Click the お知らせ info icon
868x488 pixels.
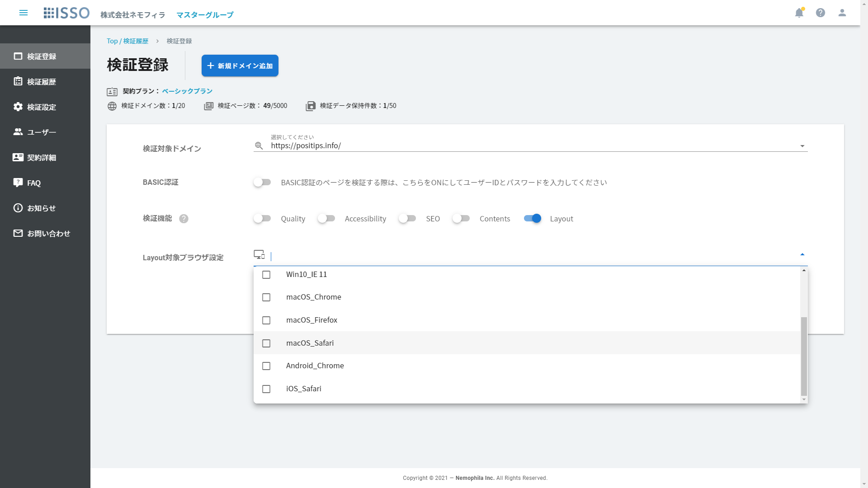click(18, 208)
